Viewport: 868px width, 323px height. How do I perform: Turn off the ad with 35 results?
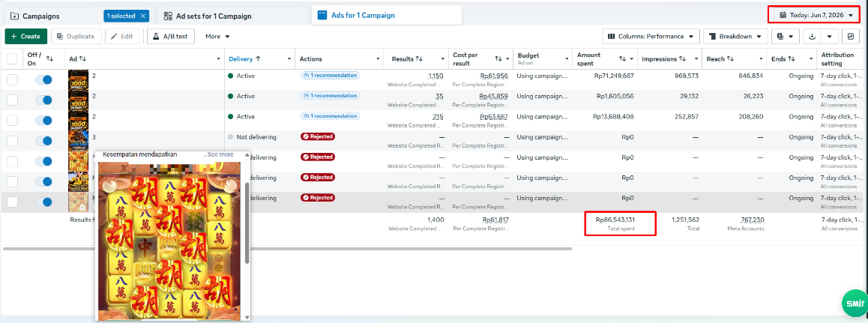43,100
